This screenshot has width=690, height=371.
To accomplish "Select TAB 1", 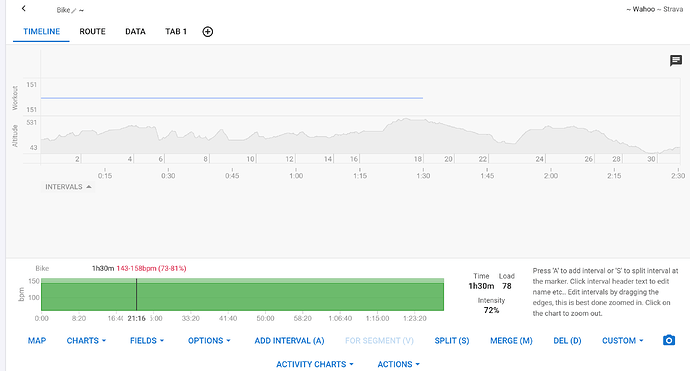I will point(176,32).
